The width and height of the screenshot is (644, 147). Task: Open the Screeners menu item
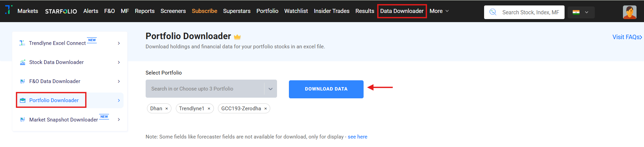(173, 11)
